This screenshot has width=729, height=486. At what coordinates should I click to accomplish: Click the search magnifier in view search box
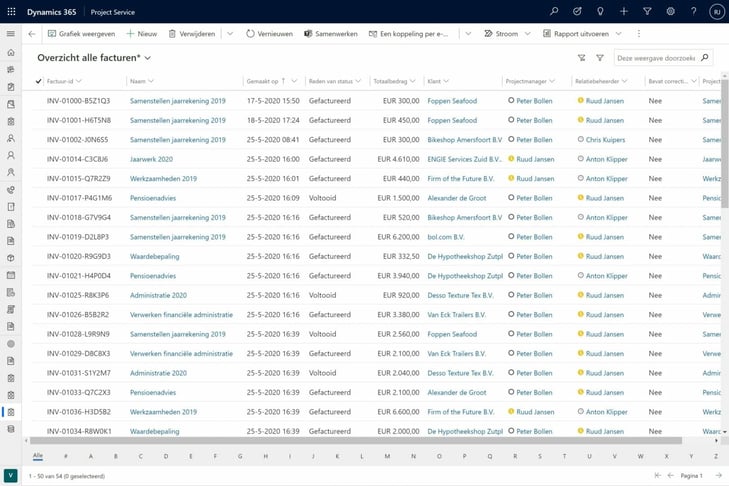point(704,58)
